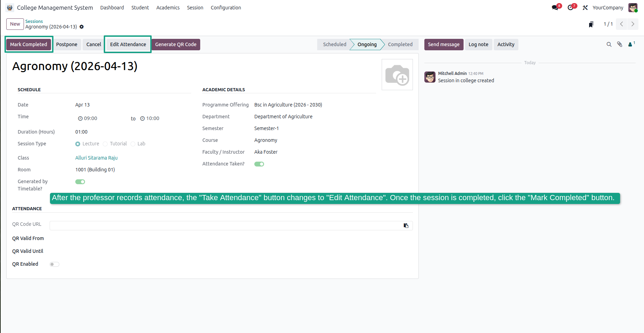644x333 pixels.
Task: Open the Academics menu
Action: tap(168, 8)
